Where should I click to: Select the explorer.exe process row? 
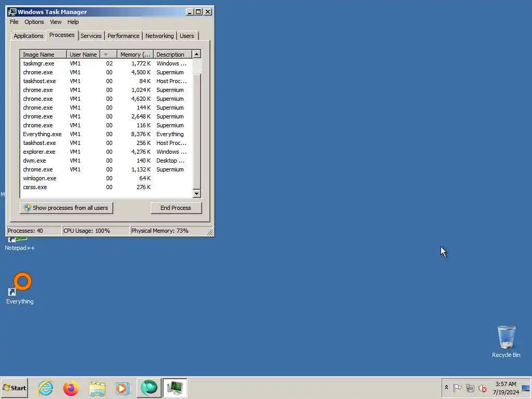pos(106,152)
